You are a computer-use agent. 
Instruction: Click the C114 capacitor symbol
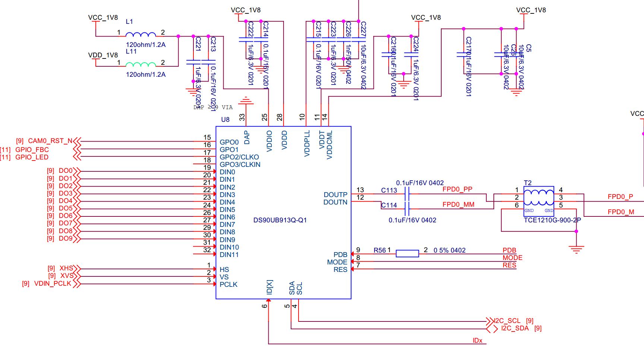pyautogui.click(x=407, y=209)
